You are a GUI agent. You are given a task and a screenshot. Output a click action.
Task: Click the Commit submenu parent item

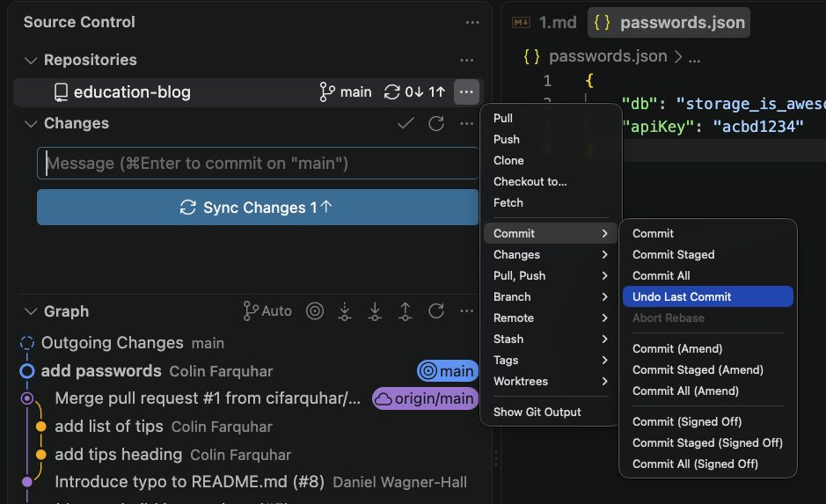[551, 233]
